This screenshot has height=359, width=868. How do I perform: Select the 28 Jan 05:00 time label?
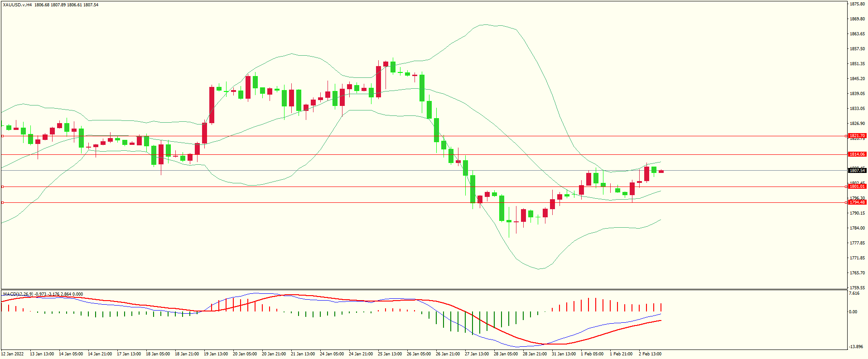506,354
